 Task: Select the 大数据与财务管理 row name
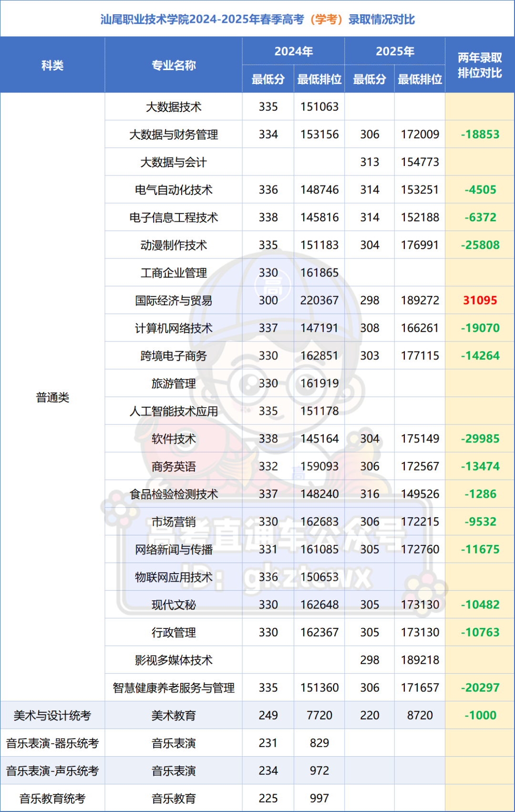click(174, 134)
